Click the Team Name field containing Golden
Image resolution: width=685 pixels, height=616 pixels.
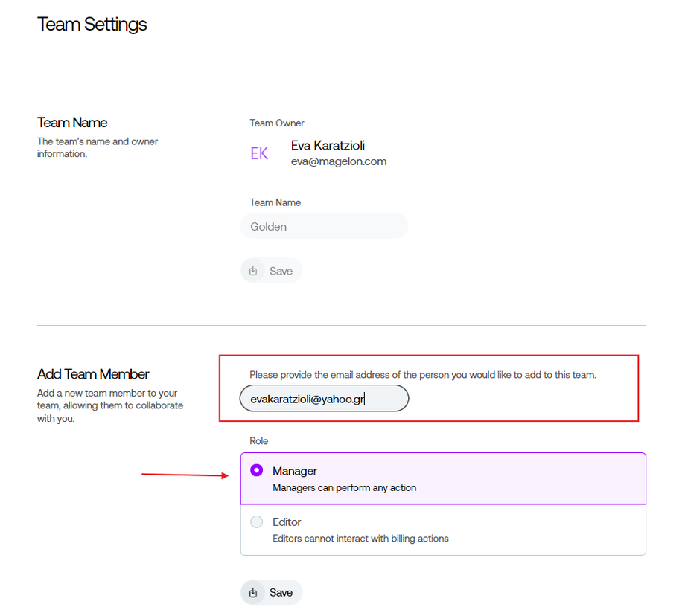tap(324, 226)
